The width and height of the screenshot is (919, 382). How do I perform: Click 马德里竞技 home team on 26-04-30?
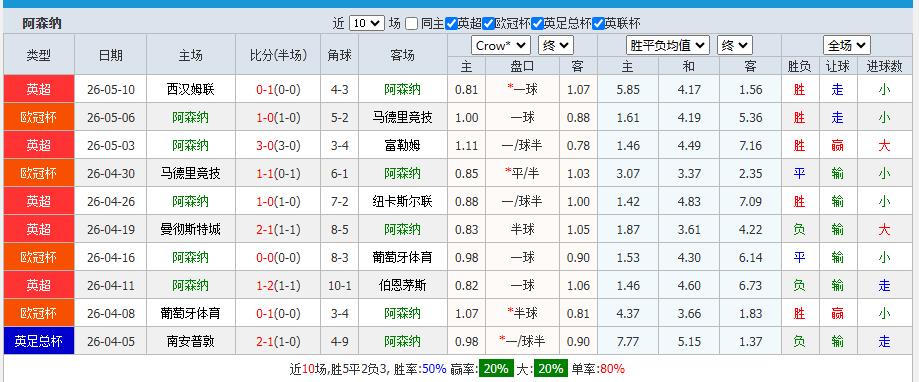[190, 173]
